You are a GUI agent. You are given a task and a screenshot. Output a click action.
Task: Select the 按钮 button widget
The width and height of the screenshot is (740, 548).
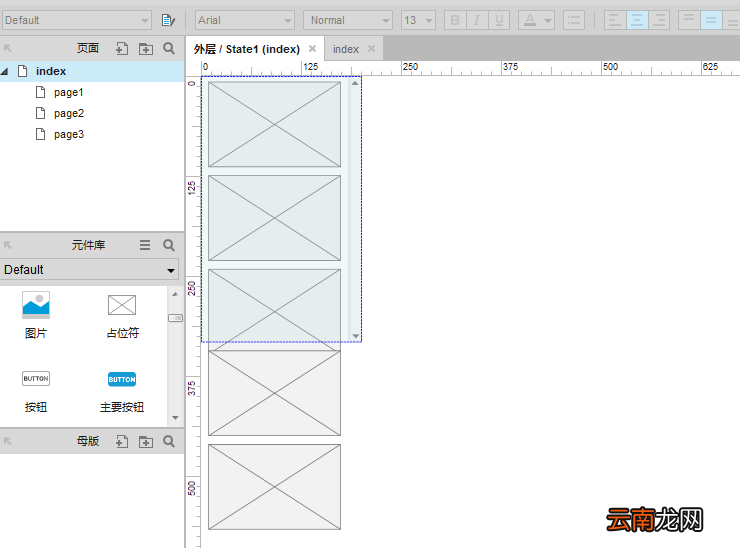click(x=36, y=391)
